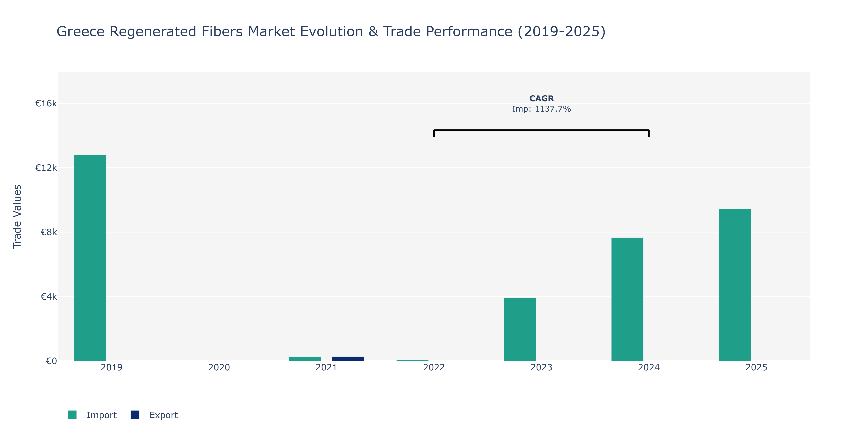This screenshot has width=868, height=434.
Task: Click the 2020 x-axis label
Action: (x=219, y=367)
